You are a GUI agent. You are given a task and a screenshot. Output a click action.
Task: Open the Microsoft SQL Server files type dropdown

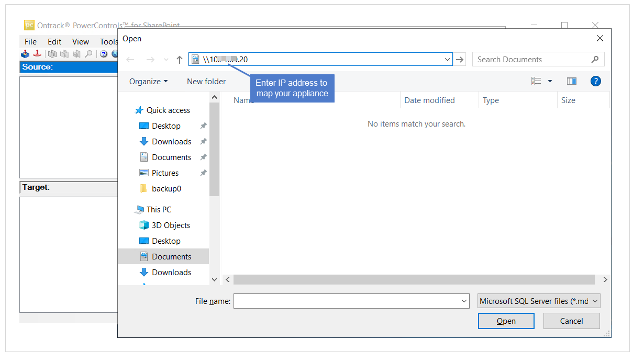(539, 301)
